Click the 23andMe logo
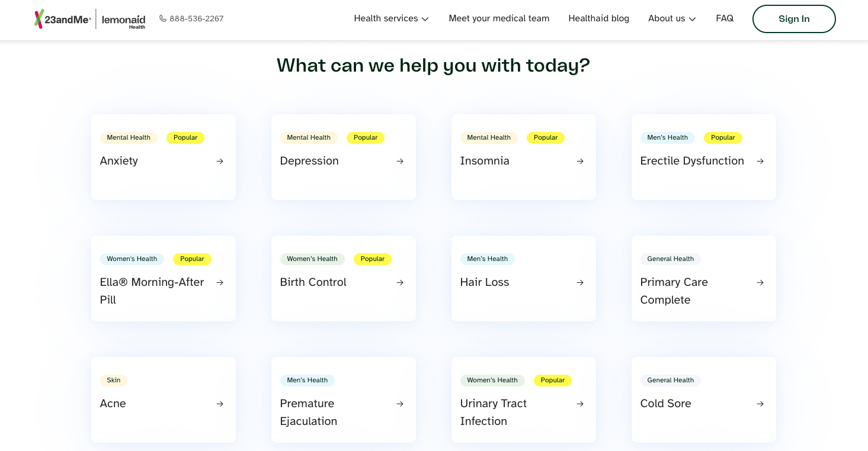This screenshot has height=451, width=868. pyautogui.click(x=63, y=18)
